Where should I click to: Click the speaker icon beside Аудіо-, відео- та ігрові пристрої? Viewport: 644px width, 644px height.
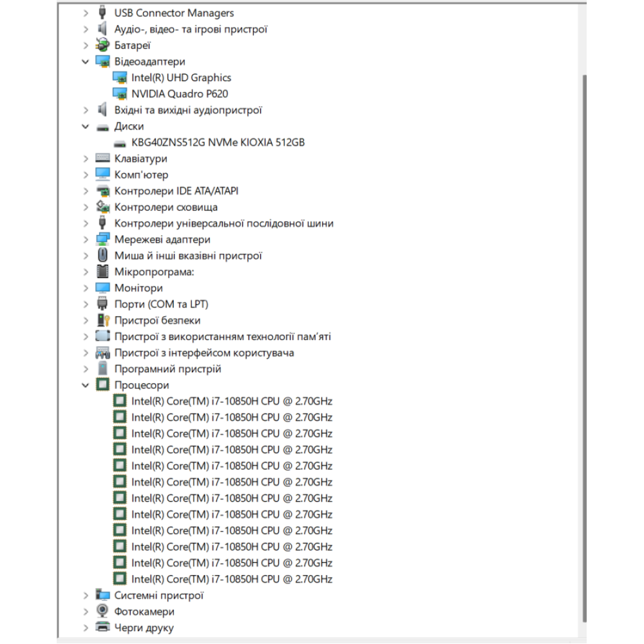pyautogui.click(x=102, y=29)
